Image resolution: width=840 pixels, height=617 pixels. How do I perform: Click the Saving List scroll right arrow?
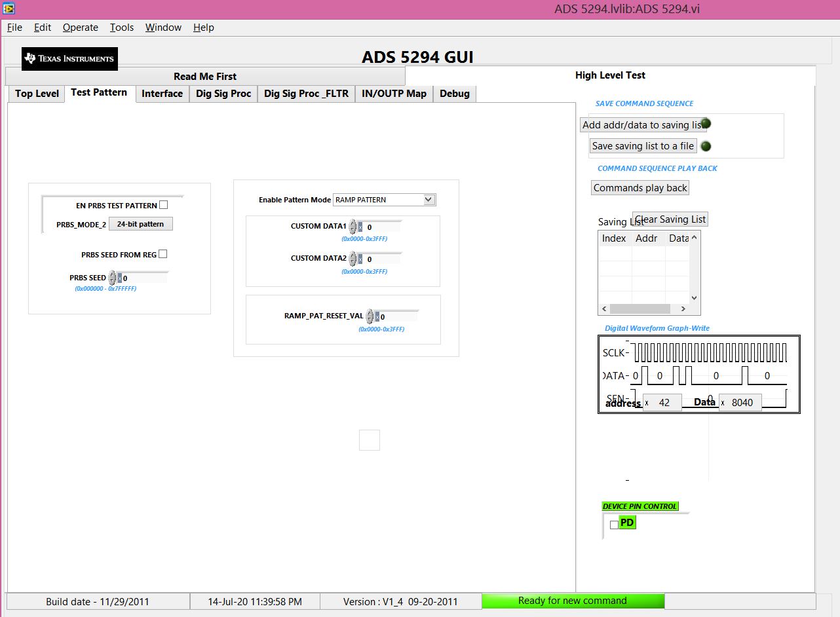tap(683, 308)
